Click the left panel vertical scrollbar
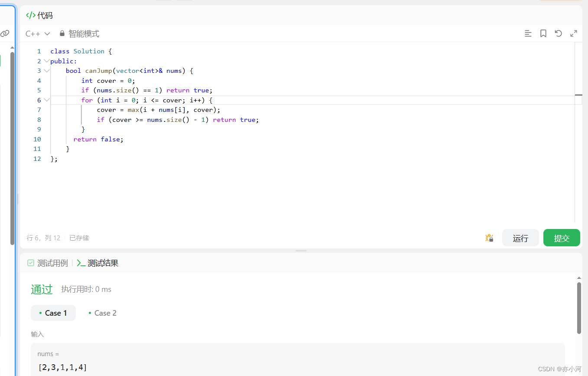Screen dimensions: 588x376 [x=12, y=148]
